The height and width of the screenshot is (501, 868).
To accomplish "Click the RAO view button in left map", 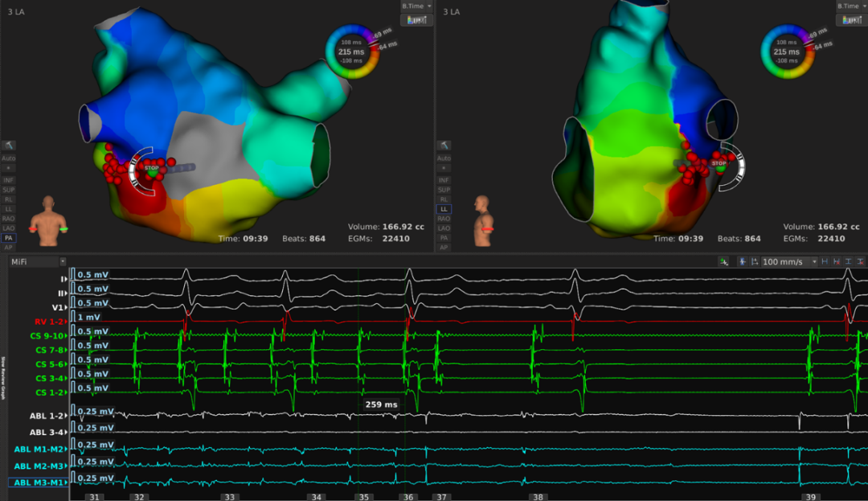I will click(x=9, y=219).
